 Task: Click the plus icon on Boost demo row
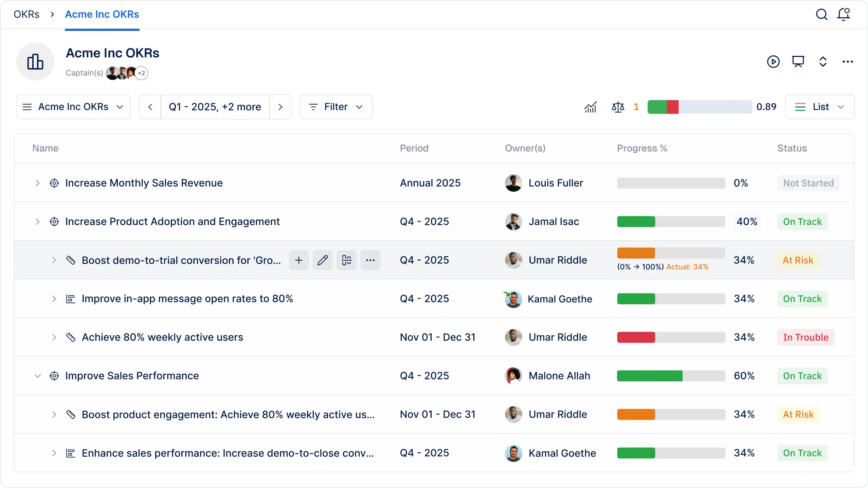coord(299,260)
